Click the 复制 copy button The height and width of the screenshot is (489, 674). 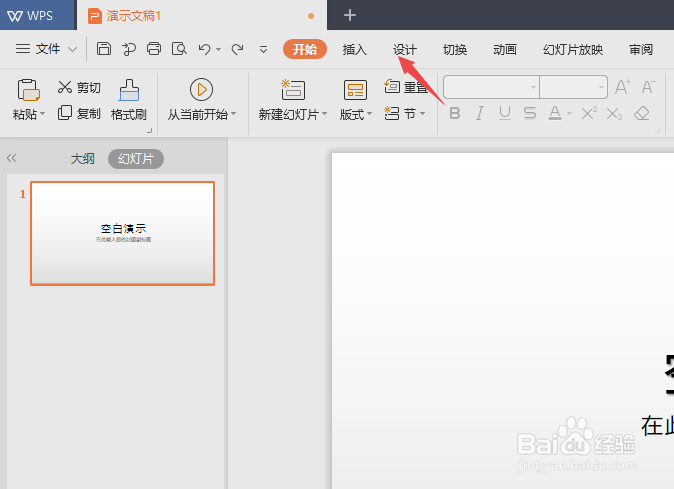pos(79,113)
